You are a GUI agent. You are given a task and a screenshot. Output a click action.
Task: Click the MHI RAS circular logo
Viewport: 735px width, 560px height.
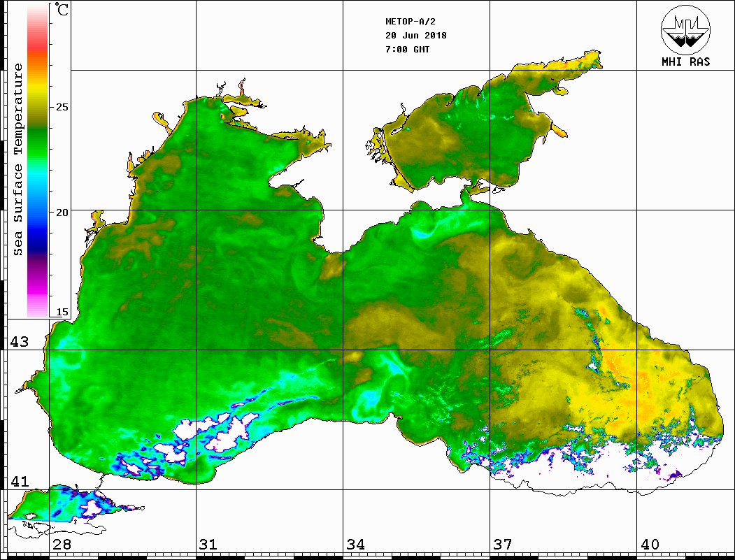click(686, 29)
